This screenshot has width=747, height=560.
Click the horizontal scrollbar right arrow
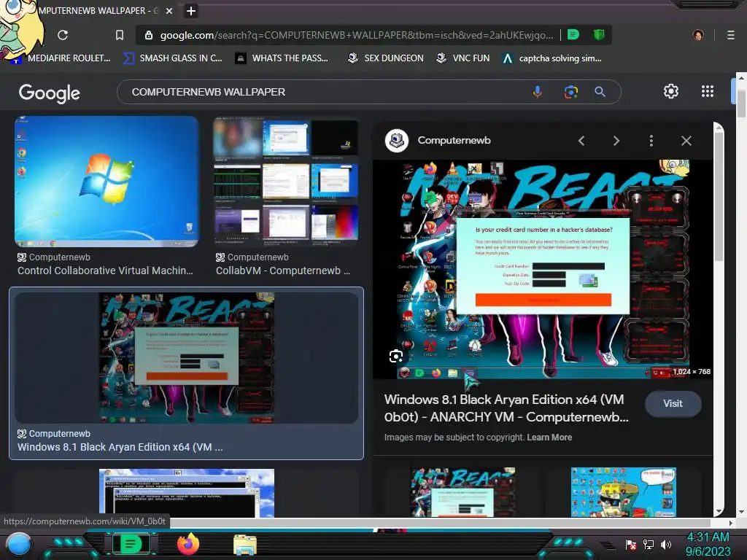pyautogui.click(x=731, y=523)
